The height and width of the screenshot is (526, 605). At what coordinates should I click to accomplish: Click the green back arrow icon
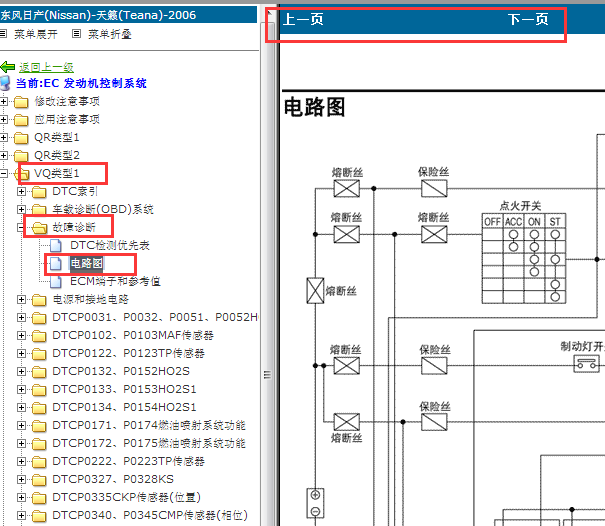[x=8, y=67]
